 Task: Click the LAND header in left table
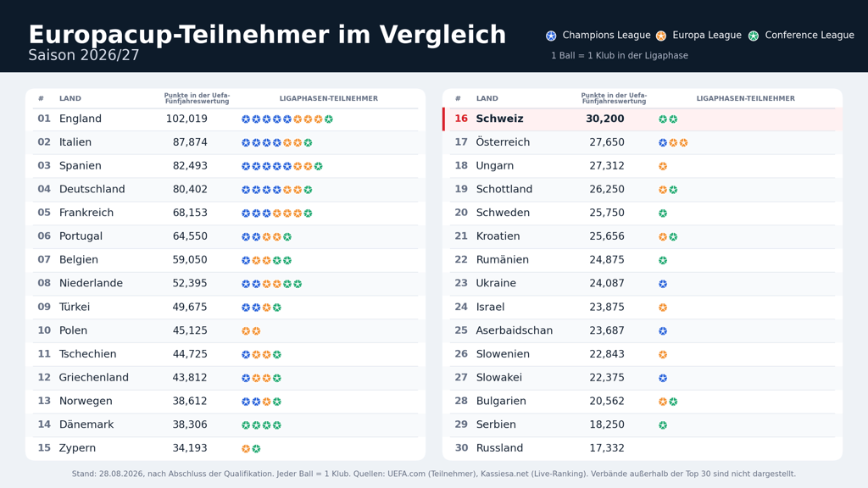pos(70,98)
